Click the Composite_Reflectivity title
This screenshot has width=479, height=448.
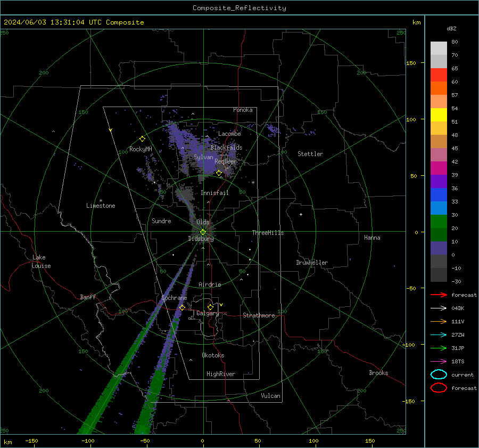240,8
